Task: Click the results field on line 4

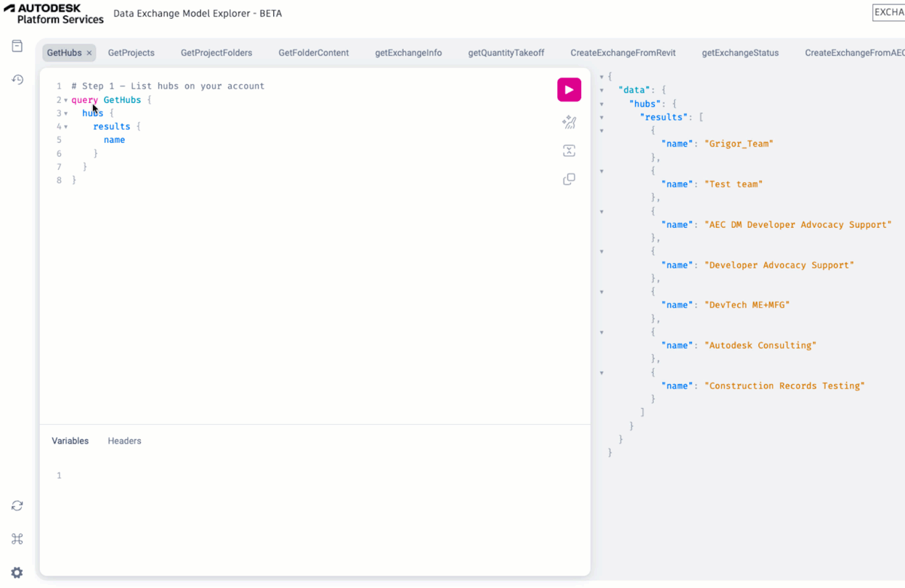Action: (111, 127)
